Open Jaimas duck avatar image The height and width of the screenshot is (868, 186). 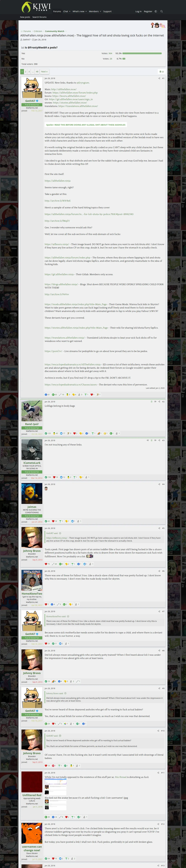[x=32, y=493]
